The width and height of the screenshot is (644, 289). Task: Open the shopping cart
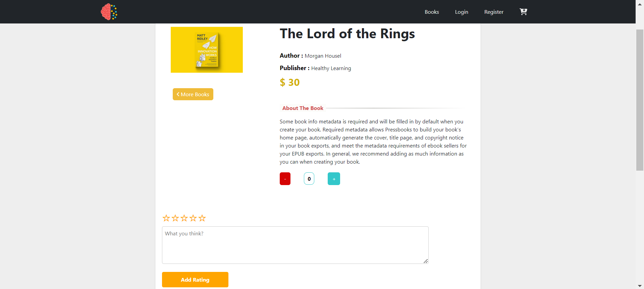[523, 12]
